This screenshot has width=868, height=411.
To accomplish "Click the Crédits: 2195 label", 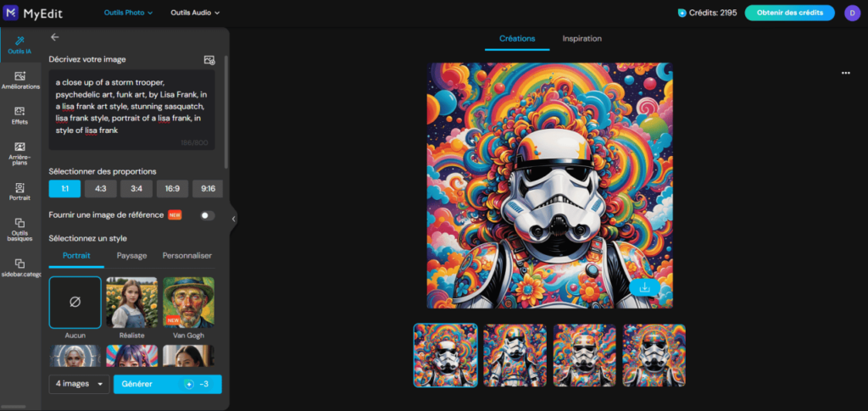I will [x=713, y=13].
